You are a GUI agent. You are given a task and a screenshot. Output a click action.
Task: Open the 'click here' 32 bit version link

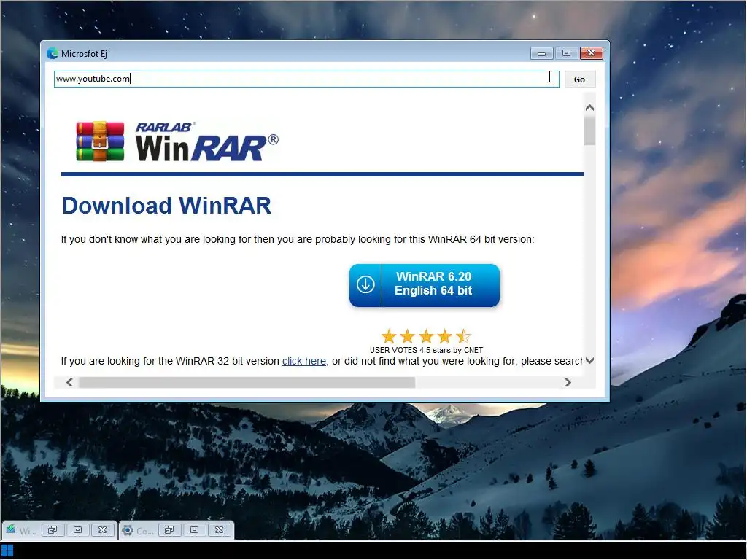coord(304,361)
